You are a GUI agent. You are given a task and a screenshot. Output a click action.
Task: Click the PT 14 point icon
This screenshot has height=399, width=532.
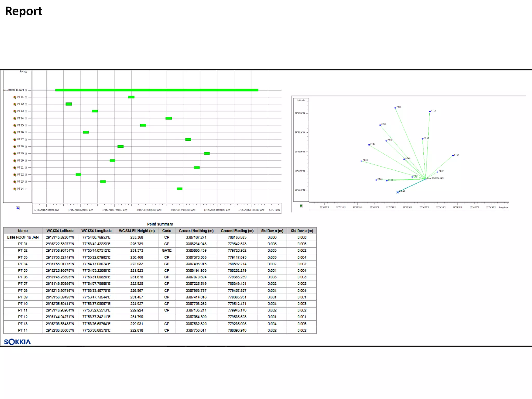[15, 189]
